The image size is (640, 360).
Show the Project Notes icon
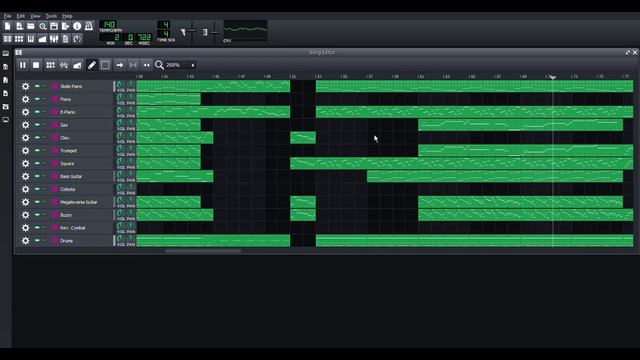click(x=65, y=39)
